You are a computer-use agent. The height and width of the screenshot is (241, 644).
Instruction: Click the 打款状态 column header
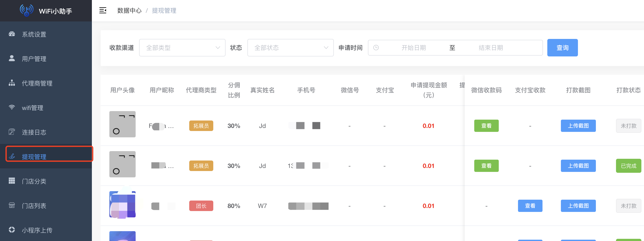pyautogui.click(x=628, y=90)
